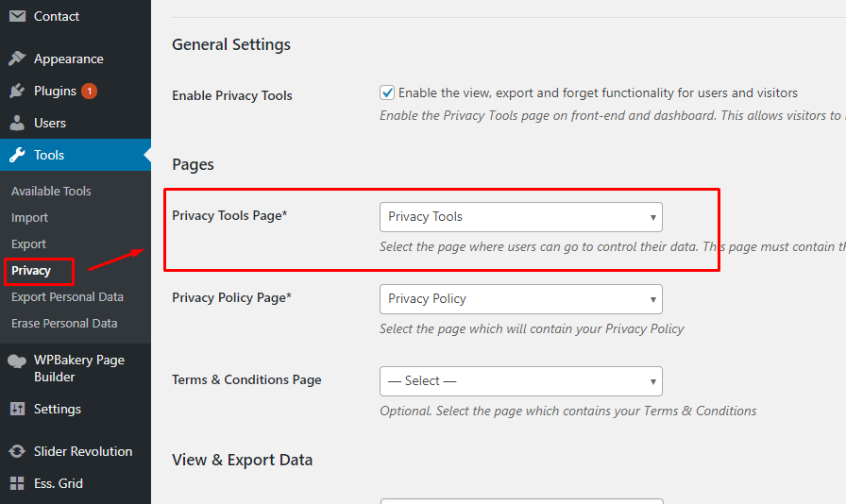This screenshot has width=846, height=504.
Task: Click the Appearance paintbrush icon
Action: (17, 59)
